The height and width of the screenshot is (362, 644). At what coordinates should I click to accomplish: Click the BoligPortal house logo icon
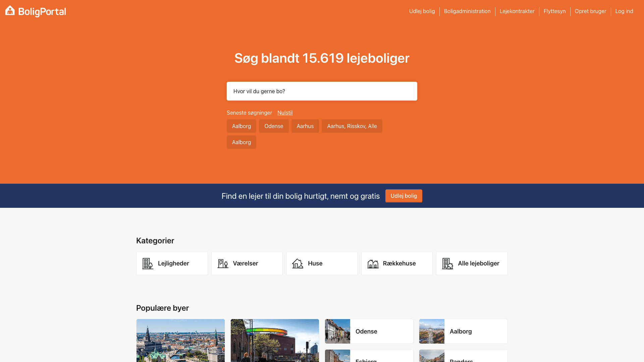click(x=10, y=10)
